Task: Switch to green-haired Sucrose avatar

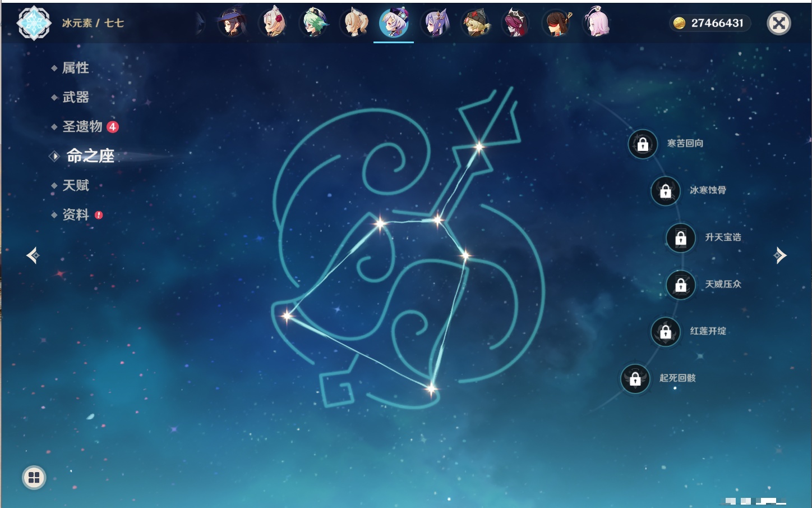Action: pyautogui.click(x=314, y=23)
